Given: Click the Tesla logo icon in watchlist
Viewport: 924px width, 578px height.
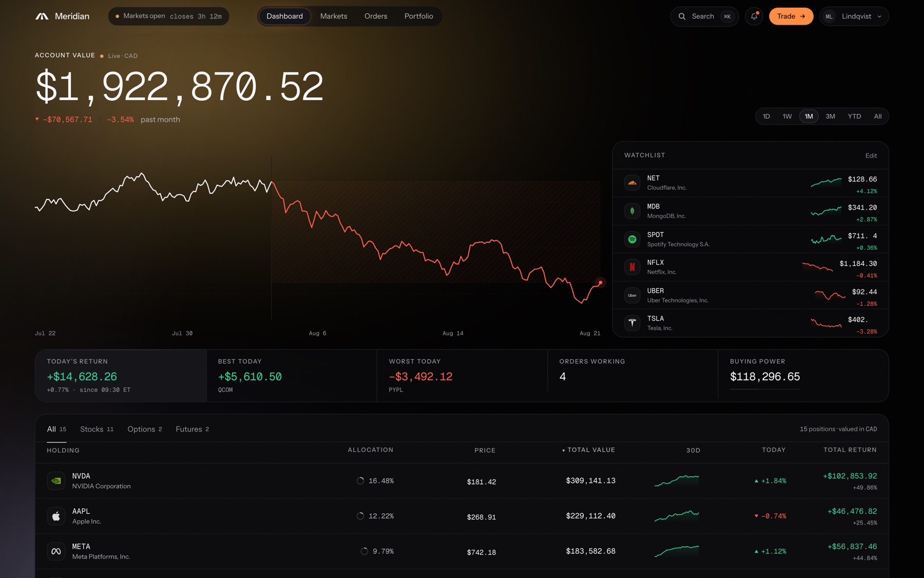Looking at the screenshot, I should [632, 323].
